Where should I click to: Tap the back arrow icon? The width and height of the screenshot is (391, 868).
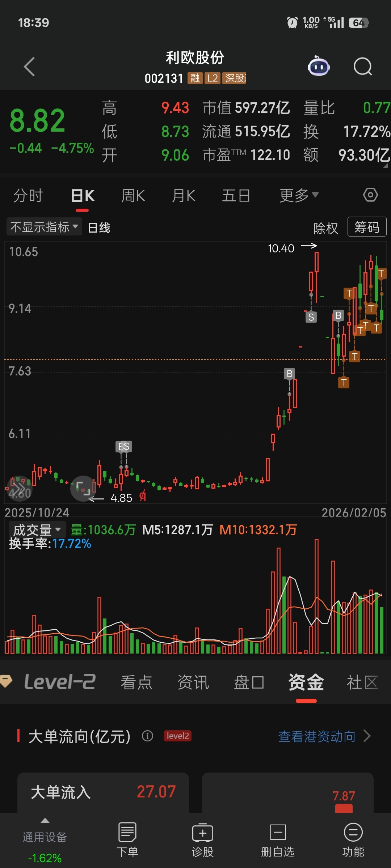[x=29, y=67]
